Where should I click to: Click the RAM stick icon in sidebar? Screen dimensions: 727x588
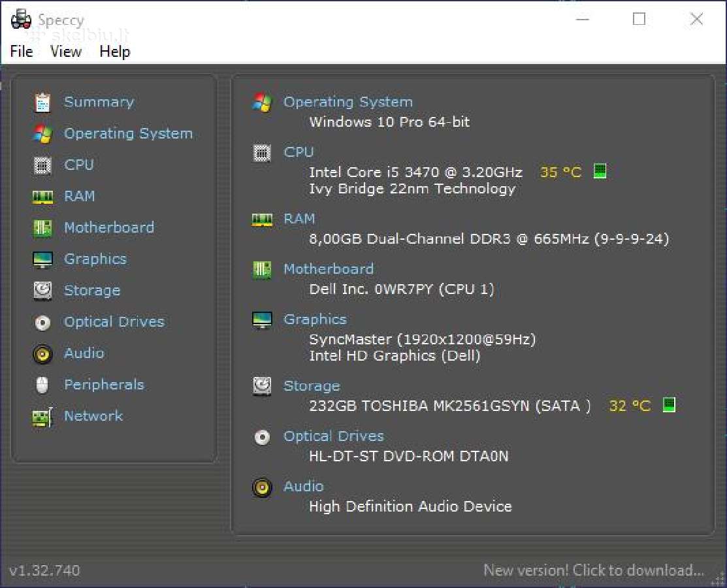click(42, 197)
